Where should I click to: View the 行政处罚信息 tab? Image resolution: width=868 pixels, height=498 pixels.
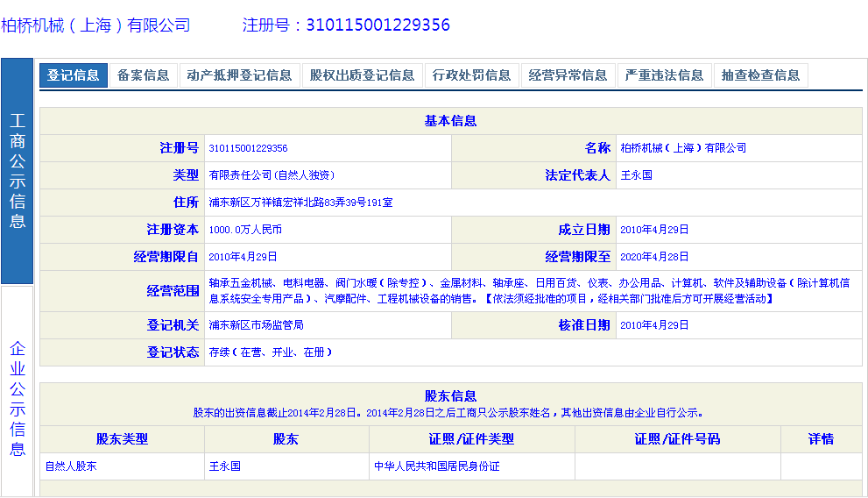(471, 75)
